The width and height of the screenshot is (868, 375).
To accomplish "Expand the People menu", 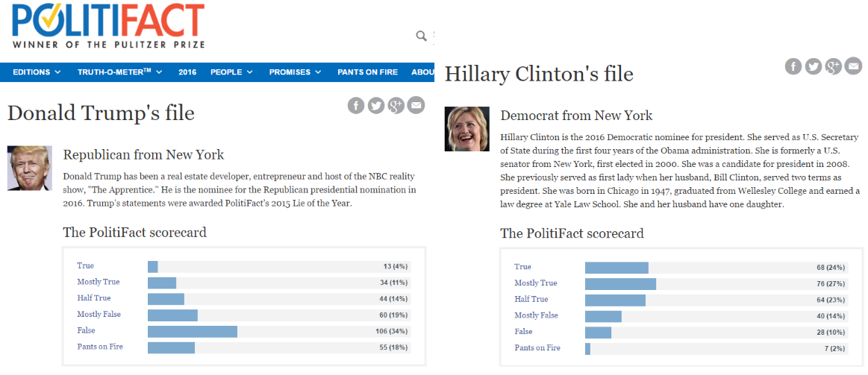I will click(x=231, y=72).
